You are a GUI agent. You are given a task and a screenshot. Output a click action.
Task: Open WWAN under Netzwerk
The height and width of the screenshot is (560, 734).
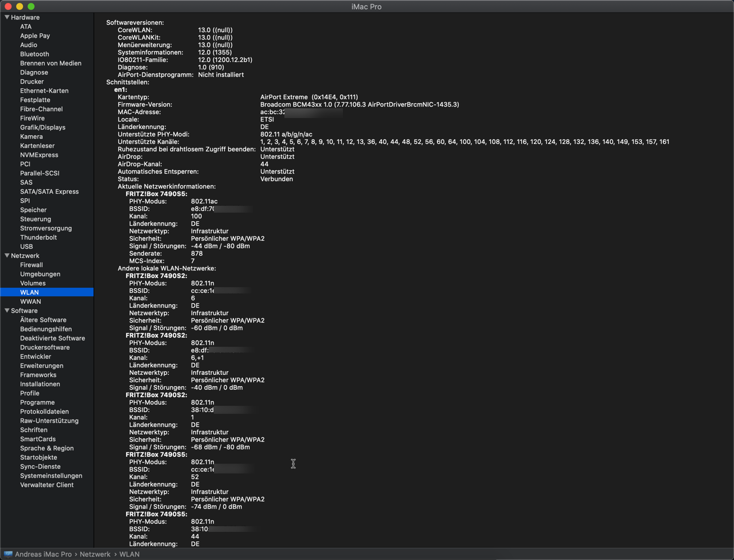pos(30,301)
